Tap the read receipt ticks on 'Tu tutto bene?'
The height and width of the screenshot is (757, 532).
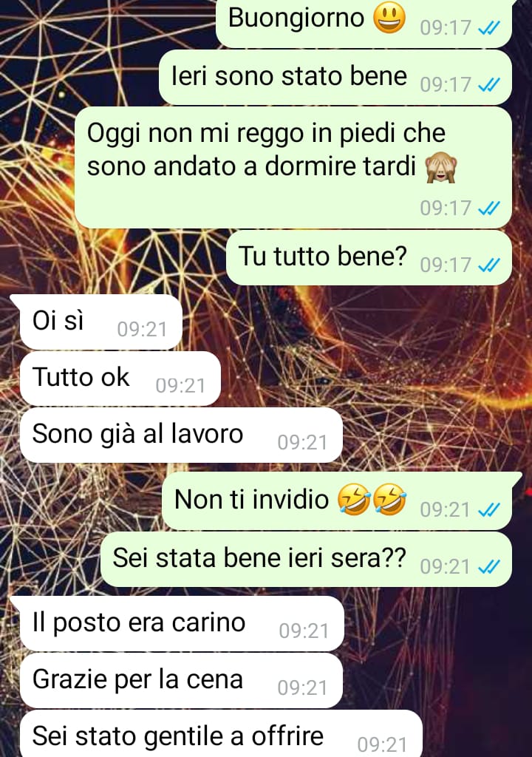click(x=488, y=265)
